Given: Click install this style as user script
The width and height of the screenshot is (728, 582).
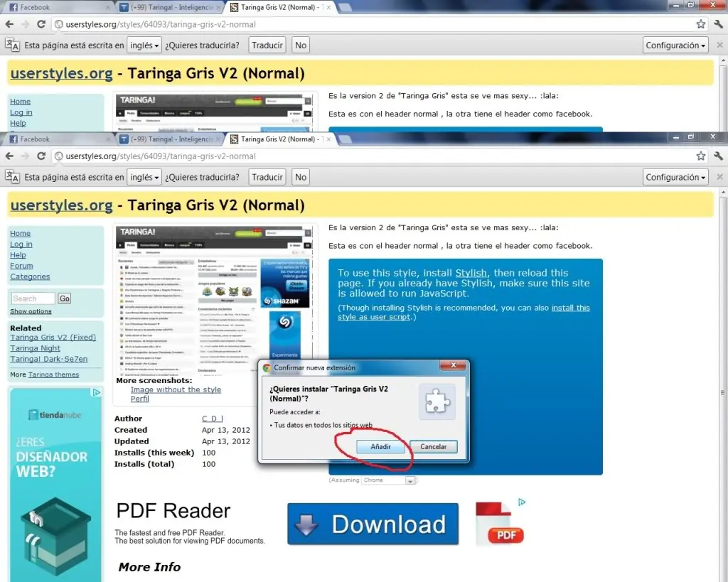Looking at the screenshot, I should (464, 313).
